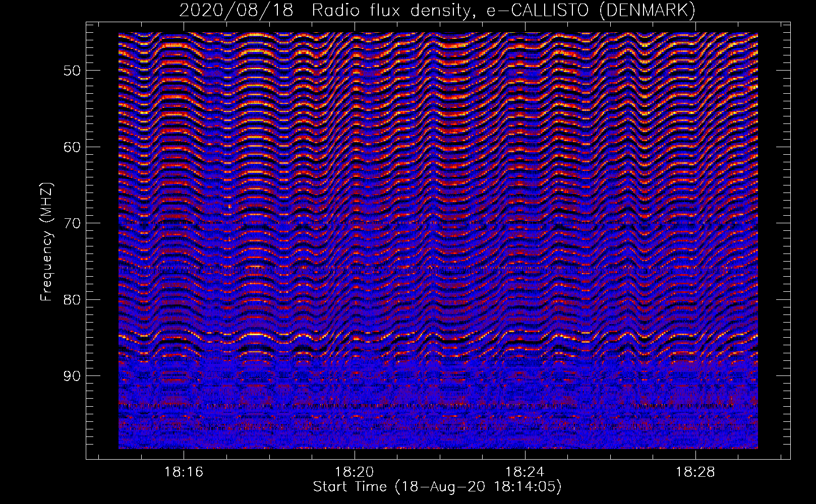The width and height of the screenshot is (816, 504).
Task: Click the 70 frequency tick label
Action: [72, 223]
